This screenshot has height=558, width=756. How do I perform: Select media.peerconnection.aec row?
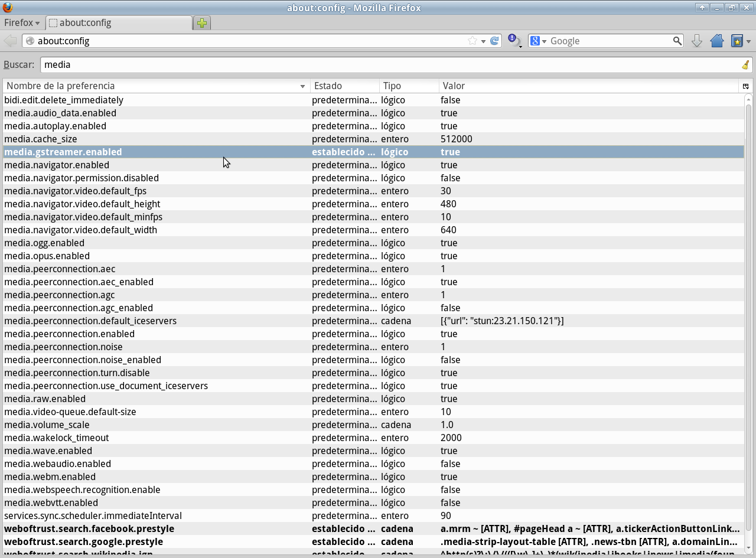point(373,269)
